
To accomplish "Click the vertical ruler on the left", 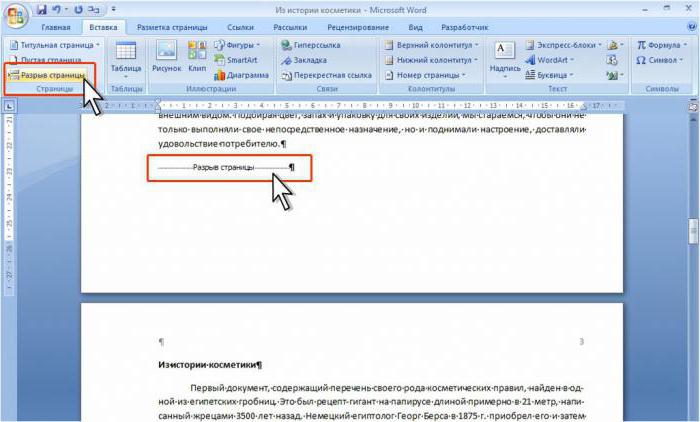I will coord(9,204).
